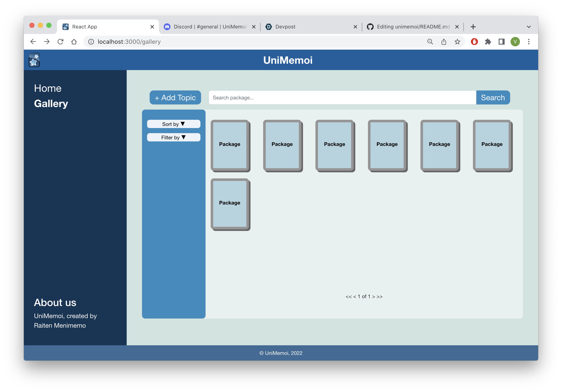
Task: Click the red ad blocker shield icon
Action: click(474, 42)
